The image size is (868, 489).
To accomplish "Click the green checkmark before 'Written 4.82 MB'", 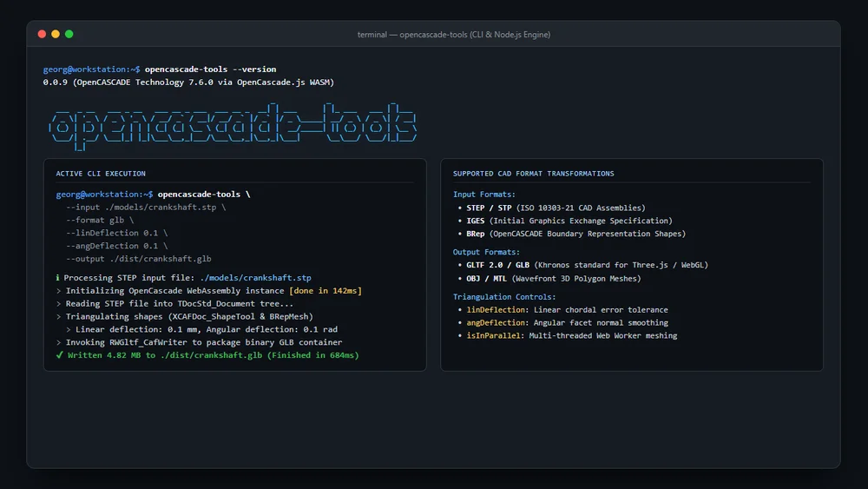I will pos(59,355).
